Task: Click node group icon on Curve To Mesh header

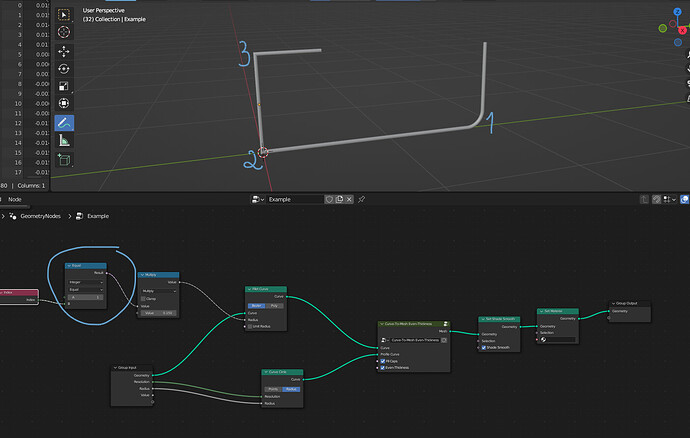Action: [x=446, y=324]
